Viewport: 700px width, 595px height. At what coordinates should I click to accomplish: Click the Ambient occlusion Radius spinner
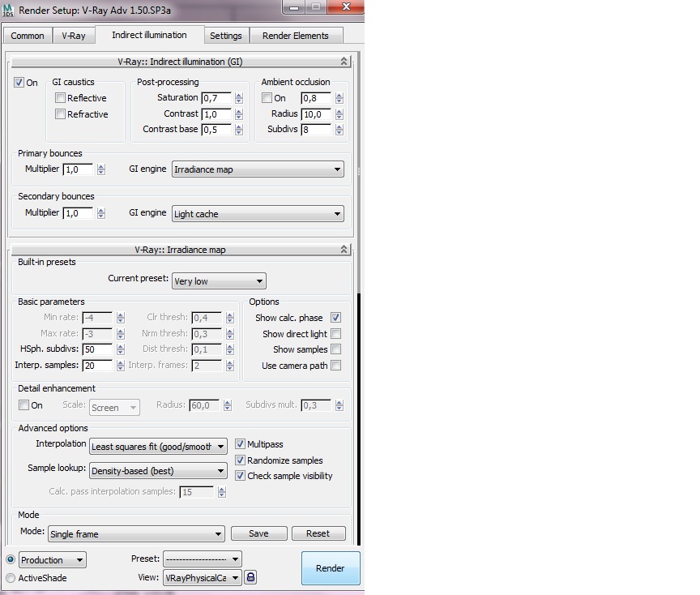click(x=339, y=114)
